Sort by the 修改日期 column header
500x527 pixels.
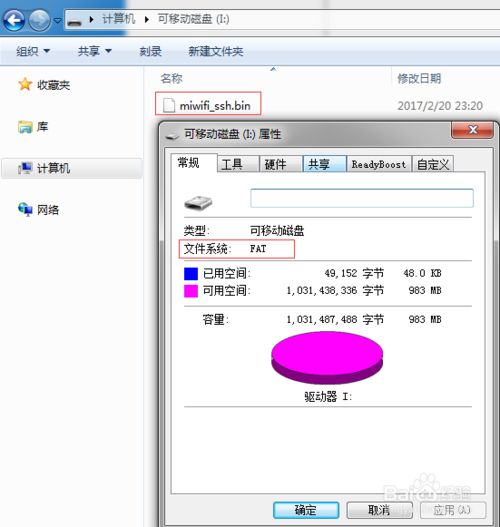coord(419,79)
